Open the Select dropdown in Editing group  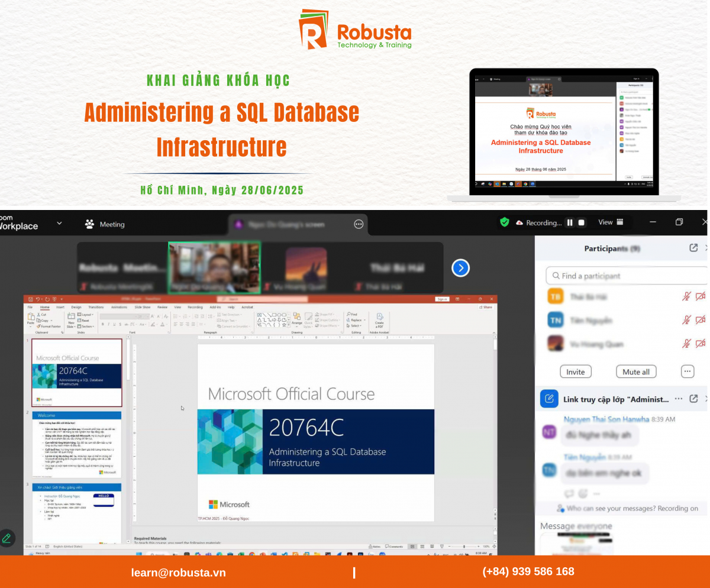[354, 326]
